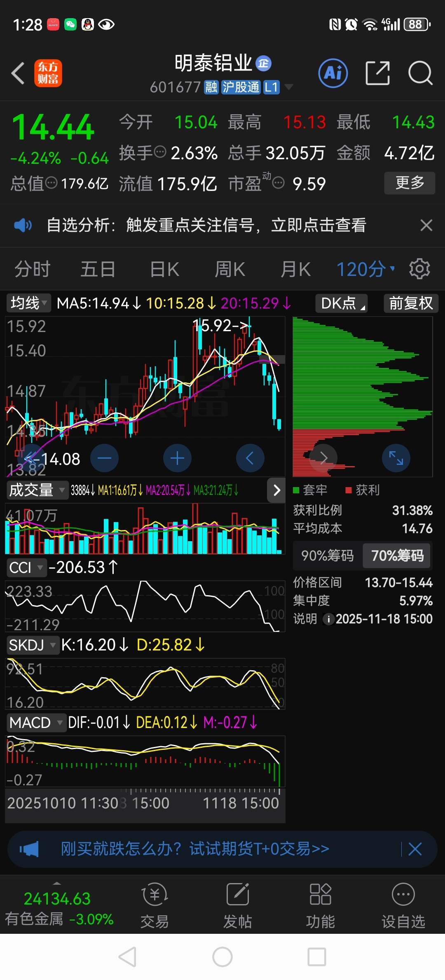This screenshot has height=980, width=445.
Task: Select the 90%筹码 option
Action: point(328,556)
